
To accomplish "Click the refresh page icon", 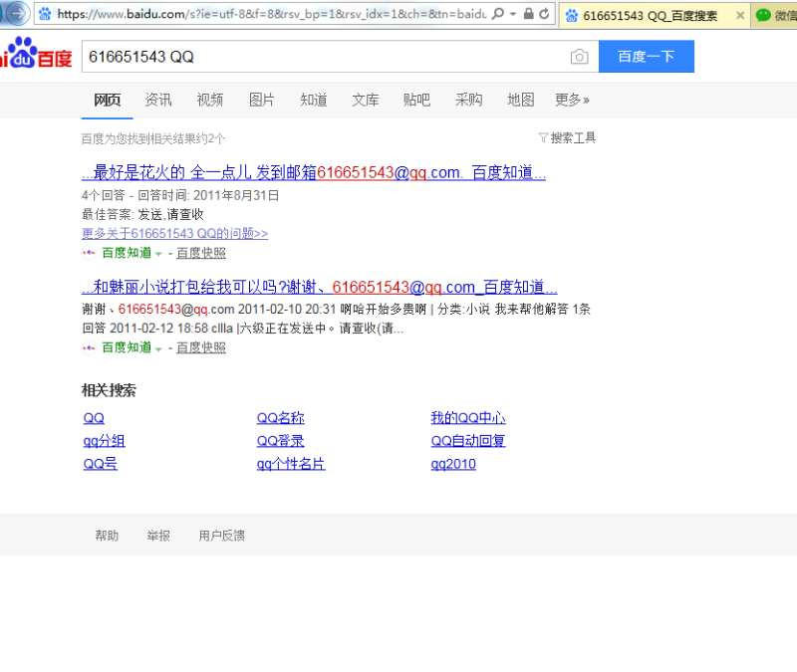I will pyautogui.click(x=544, y=14).
